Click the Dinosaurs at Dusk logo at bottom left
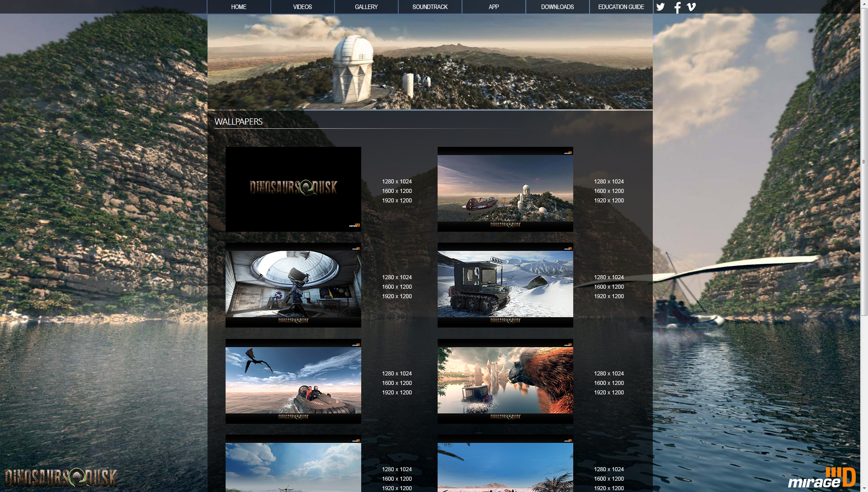Viewport: 868px width, 492px height. coord(61,478)
